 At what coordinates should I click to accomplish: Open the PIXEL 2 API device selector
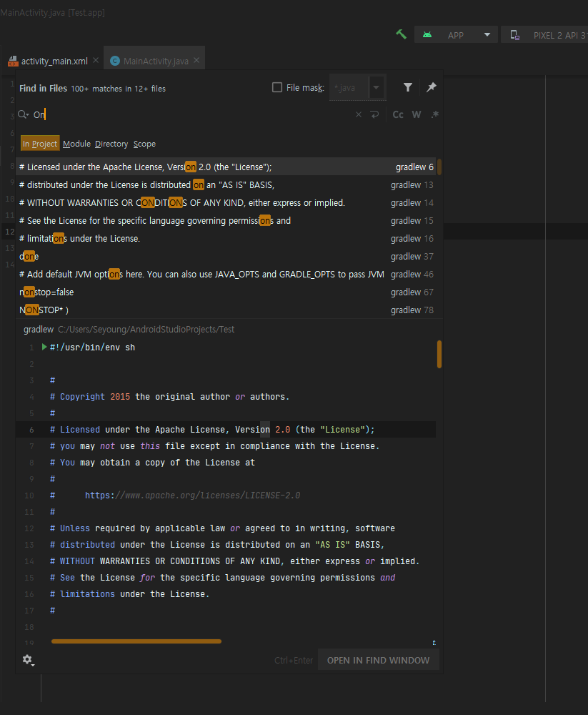coord(544,35)
